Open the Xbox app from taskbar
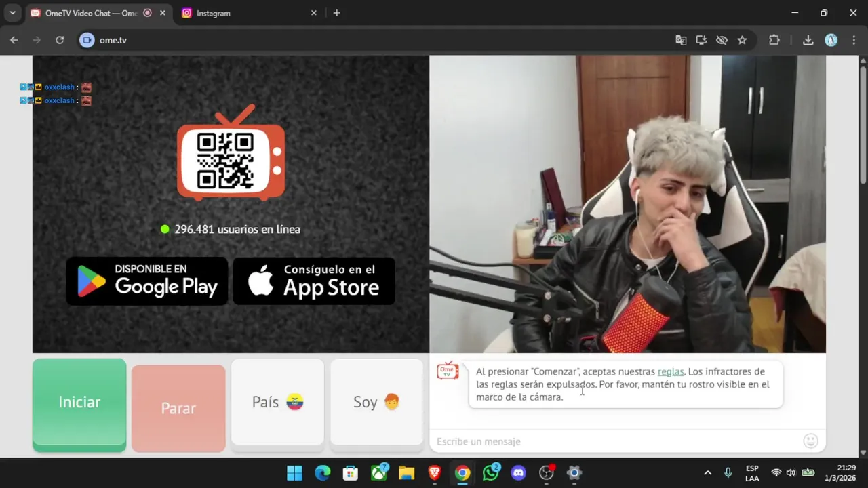 [378, 473]
